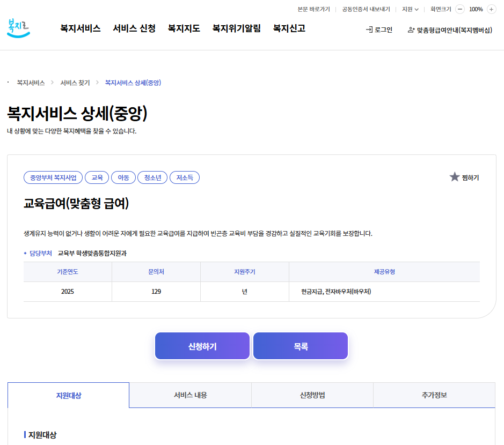The width and height of the screenshot is (504, 445).
Task: Click the plus icon beside 화면크기
Action: pyautogui.click(x=491, y=9)
